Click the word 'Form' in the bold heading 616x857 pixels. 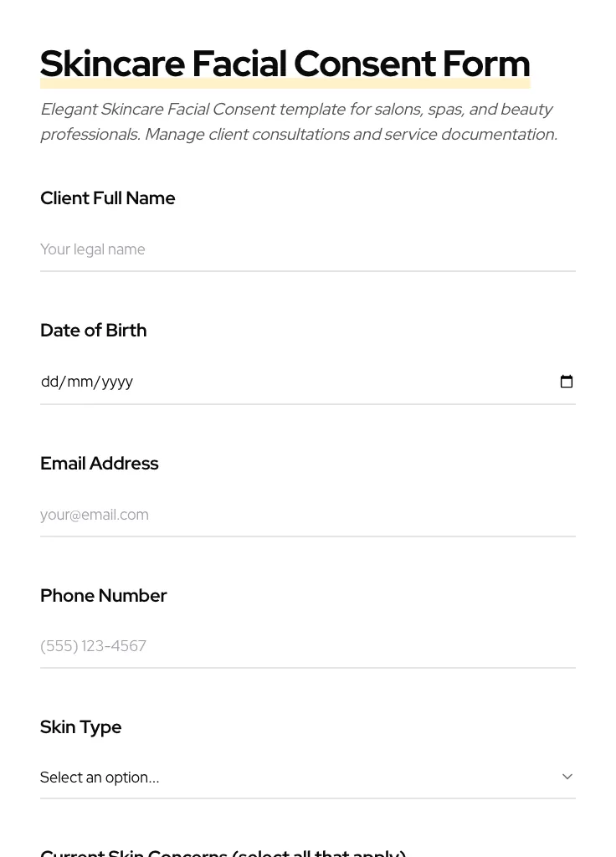pyautogui.click(x=485, y=64)
